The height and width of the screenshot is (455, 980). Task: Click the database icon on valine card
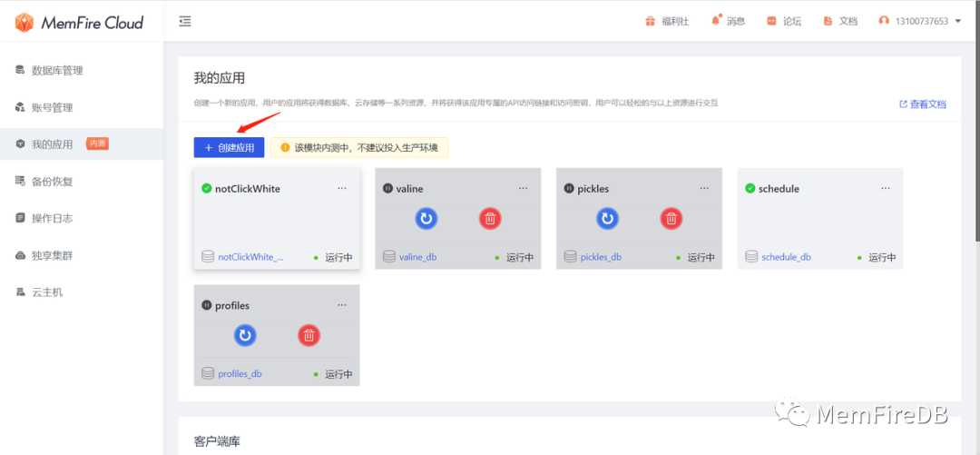pos(388,257)
